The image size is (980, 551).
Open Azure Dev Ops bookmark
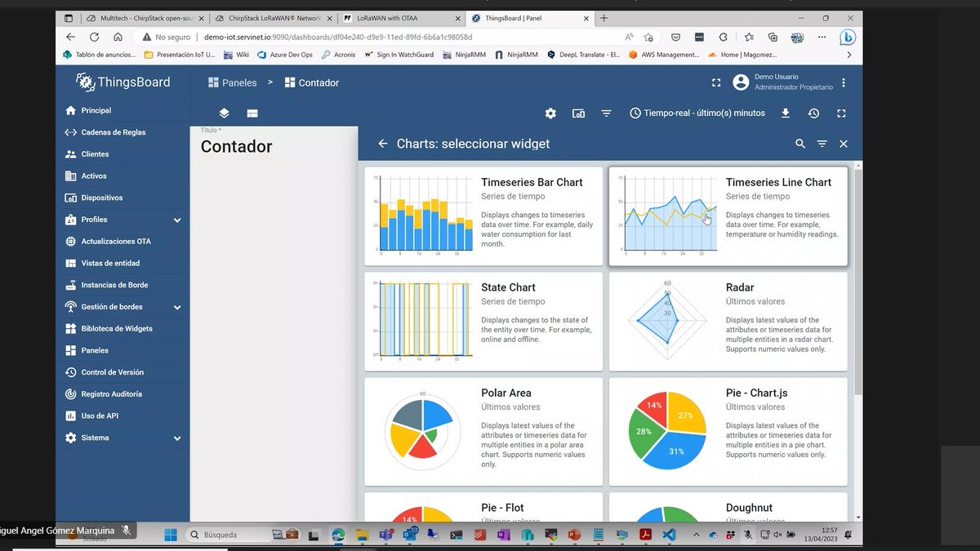(x=285, y=55)
